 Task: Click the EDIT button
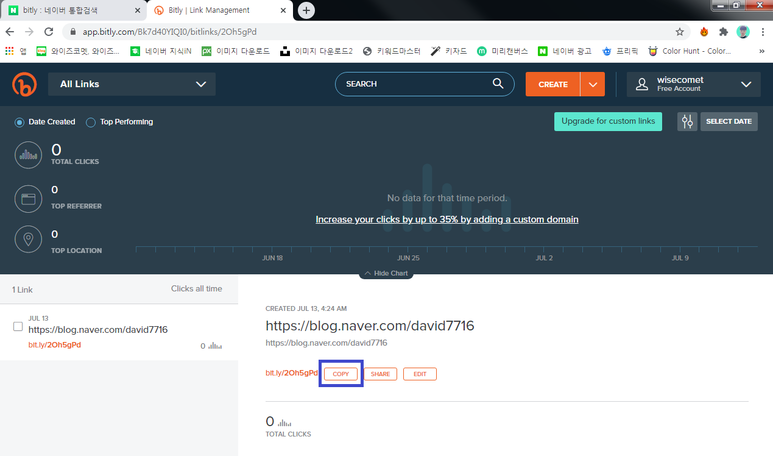[x=420, y=374]
